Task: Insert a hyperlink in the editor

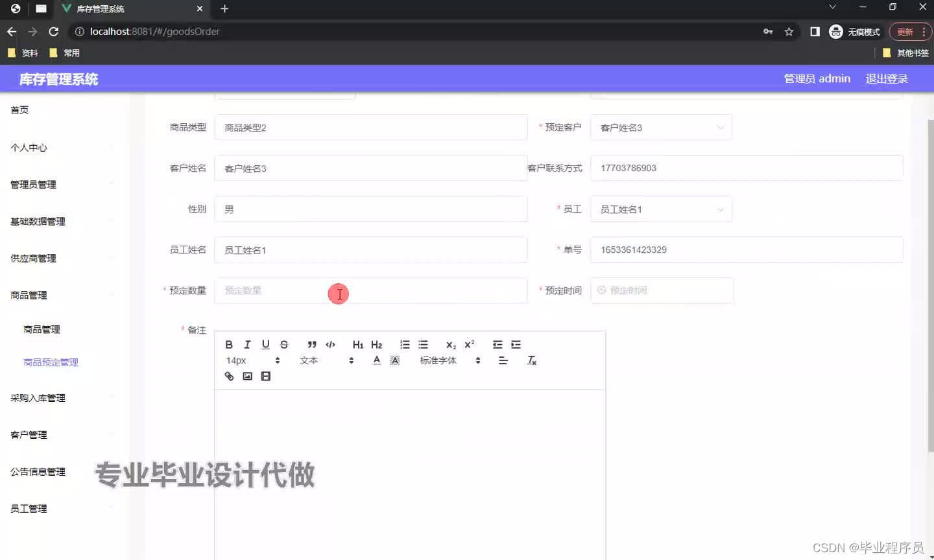Action: click(x=229, y=376)
